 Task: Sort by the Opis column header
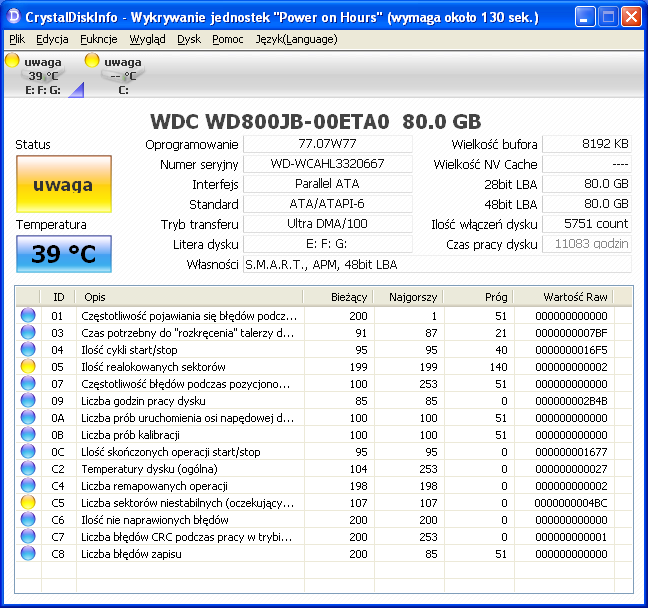pos(189,297)
